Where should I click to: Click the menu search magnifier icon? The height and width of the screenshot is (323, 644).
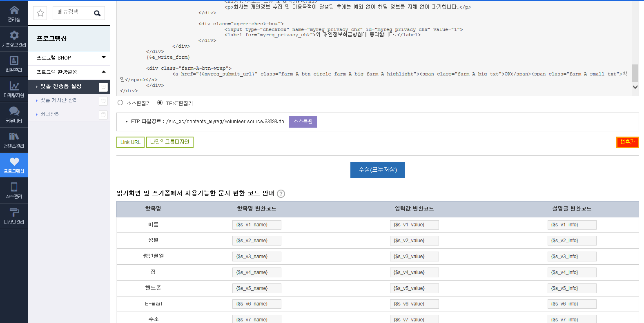tap(97, 13)
